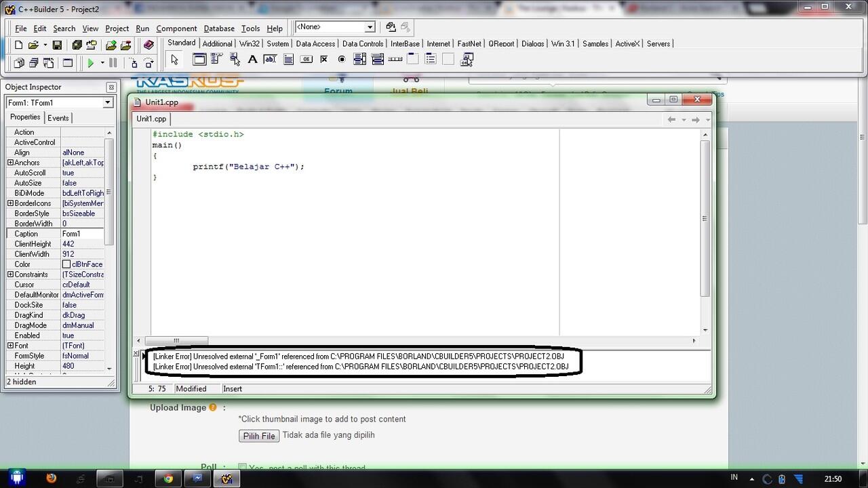The width and height of the screenshot is (868, 488).
Task: Expand the Font property
Action: 10,346
